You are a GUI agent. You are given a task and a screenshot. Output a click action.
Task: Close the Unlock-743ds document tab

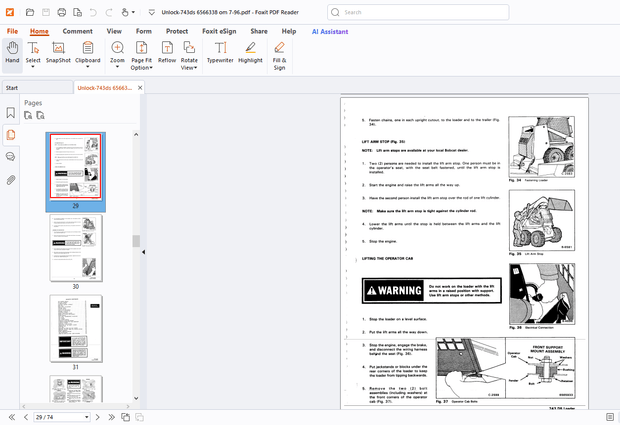pyautogui.click(x=140, y=88)
